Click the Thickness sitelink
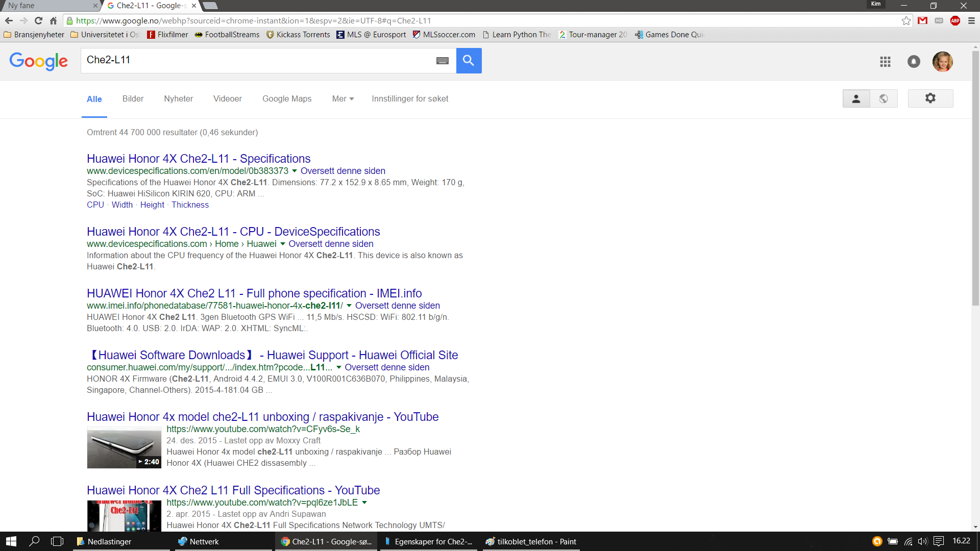This screenshot has height=551, width=980. tap(190, 205)
